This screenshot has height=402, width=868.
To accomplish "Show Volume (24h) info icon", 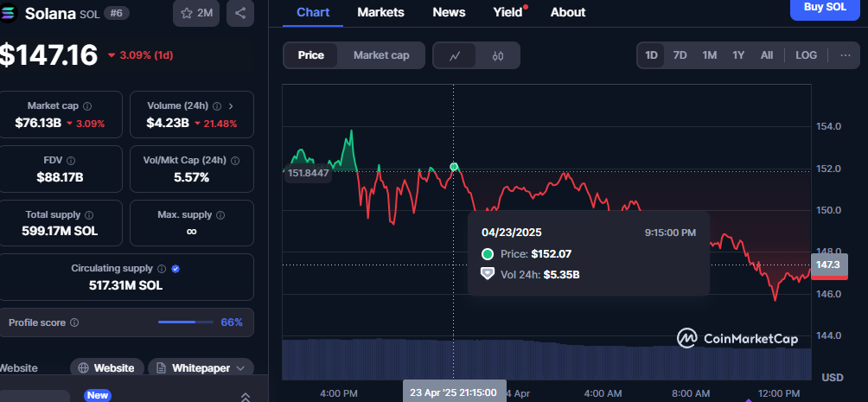I will tap(217, 105).
